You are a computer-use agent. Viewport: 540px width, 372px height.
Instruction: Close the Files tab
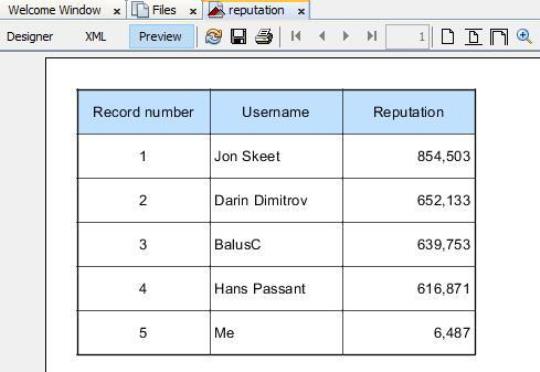click(x=193, y=11)
